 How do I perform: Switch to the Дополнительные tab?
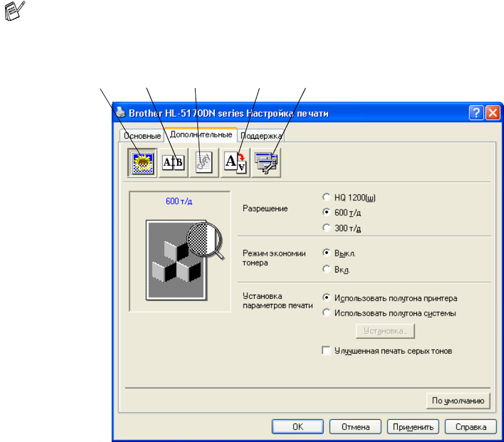(201, 134)
